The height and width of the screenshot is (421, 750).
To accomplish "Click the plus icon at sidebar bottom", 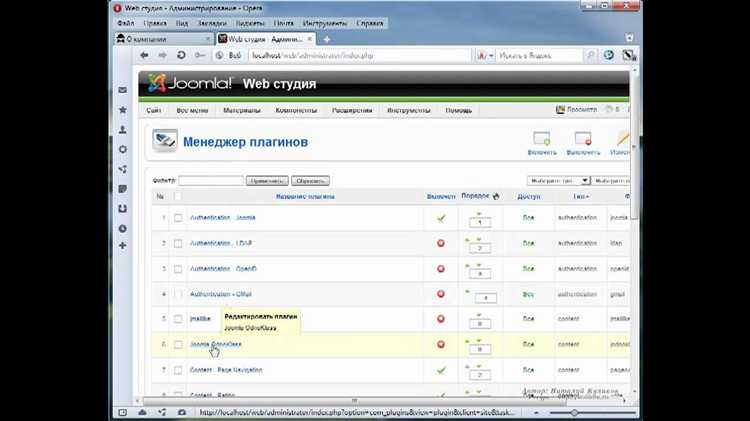I will 122,245.
